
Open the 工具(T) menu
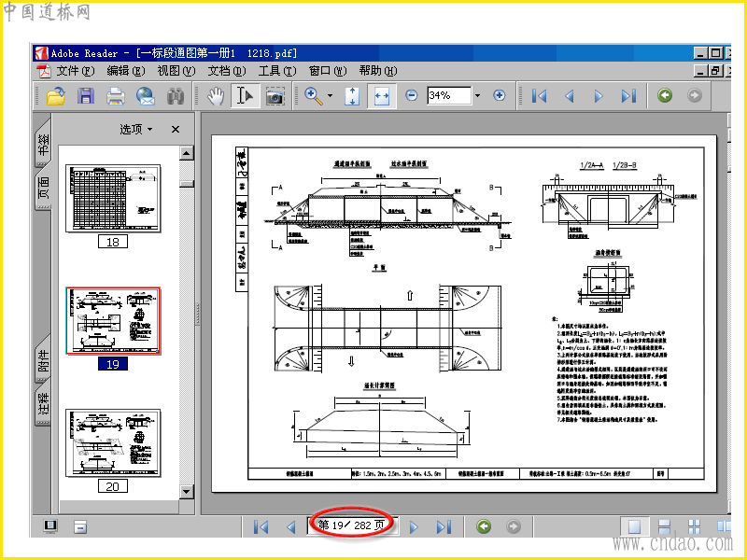point(277,71)
